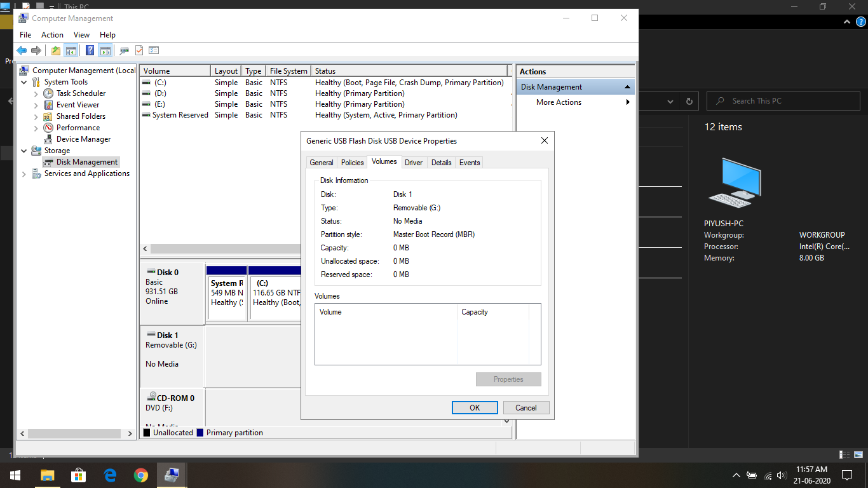
Task: Toggle Show/Hide Action Pane toolbar icon
Action: click(105, 51)
